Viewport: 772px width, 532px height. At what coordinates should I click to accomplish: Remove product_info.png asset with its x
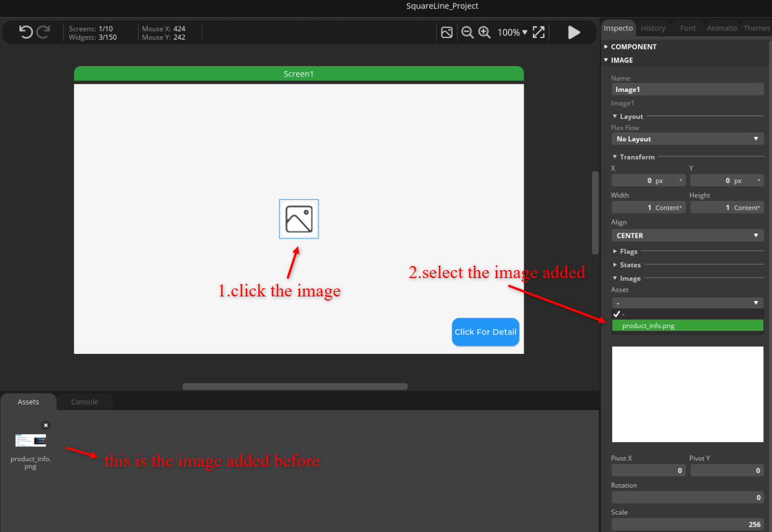click(46, 425)
